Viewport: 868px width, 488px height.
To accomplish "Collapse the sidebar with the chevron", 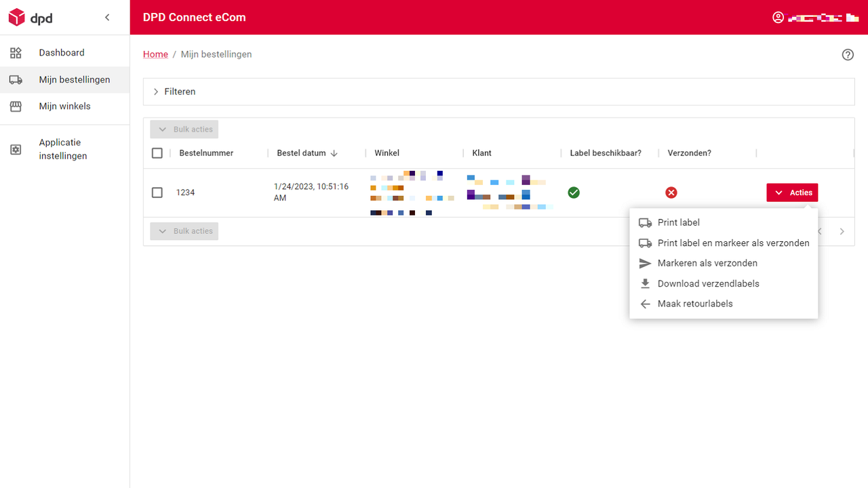I will tap(107, 17).
